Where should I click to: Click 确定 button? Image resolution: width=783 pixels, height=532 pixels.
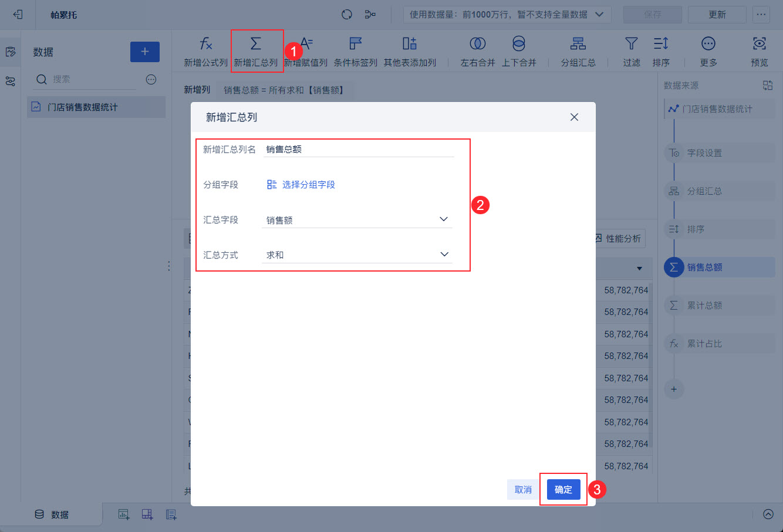563,489
